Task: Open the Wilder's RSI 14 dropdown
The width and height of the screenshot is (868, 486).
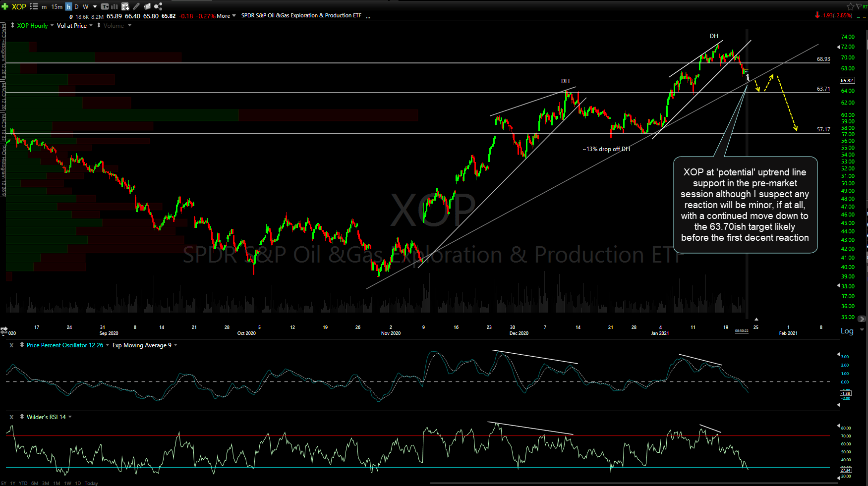Action: click(70, 417)
